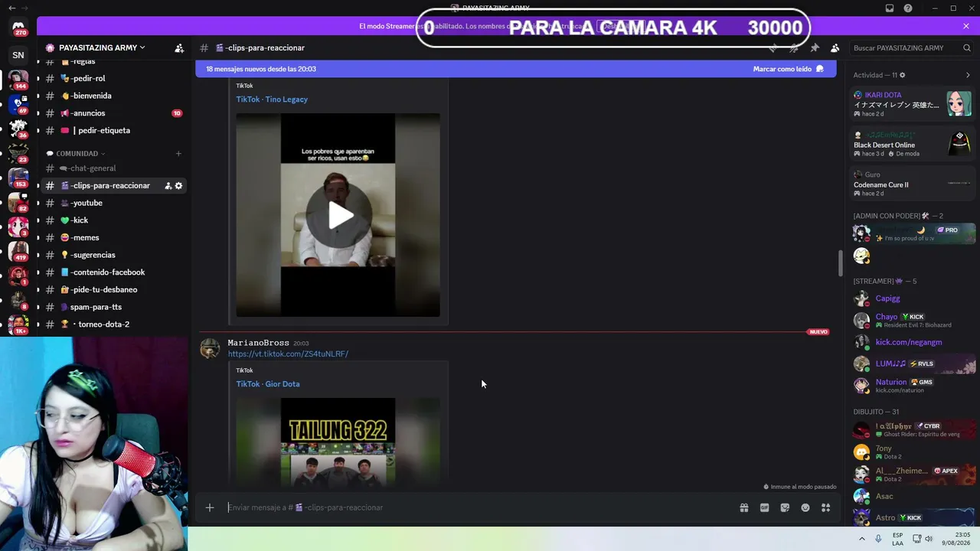The image size is (980, 551).
Task: Open the chat-general channel
Action: coord(113,168)
